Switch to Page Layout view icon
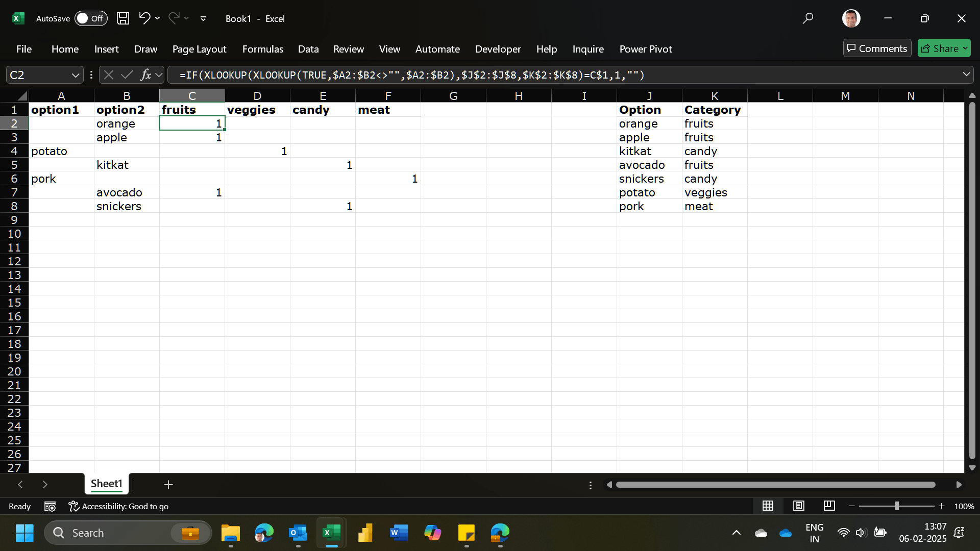The image size is (980, 551). pyautogui.click(x=799, y=506)
